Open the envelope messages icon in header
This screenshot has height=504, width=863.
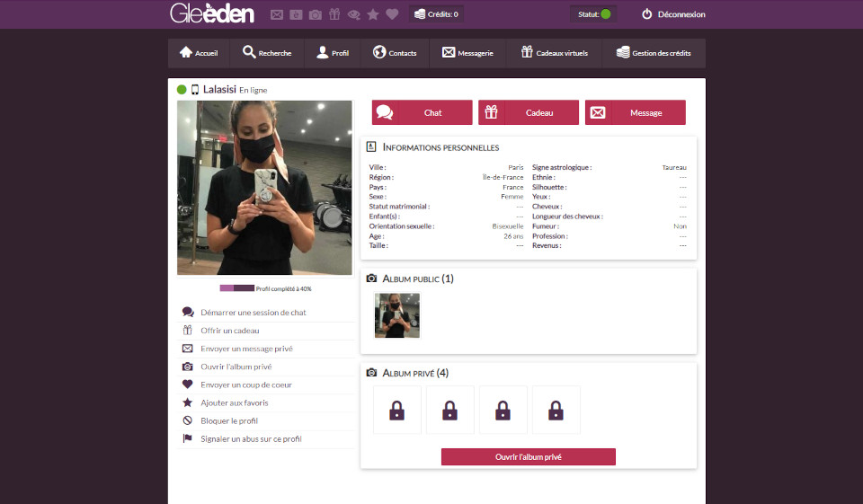[x=277, y=15]
